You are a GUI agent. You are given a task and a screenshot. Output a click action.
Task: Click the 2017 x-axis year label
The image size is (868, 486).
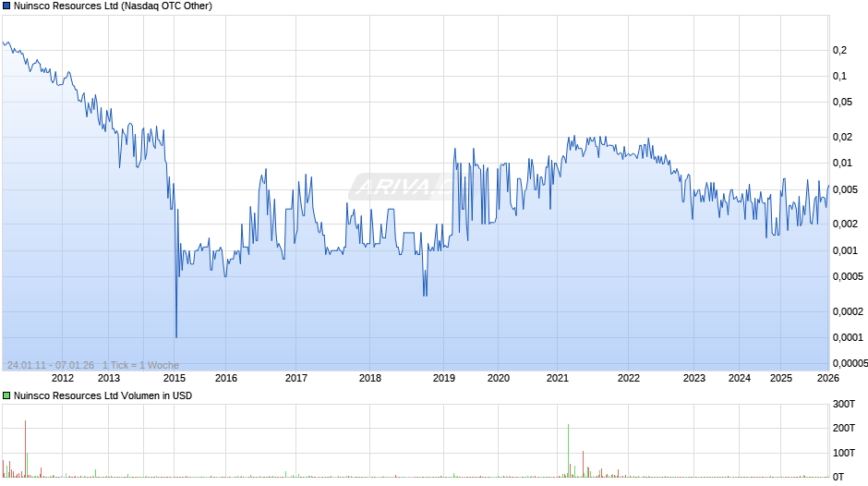[296, 378]
